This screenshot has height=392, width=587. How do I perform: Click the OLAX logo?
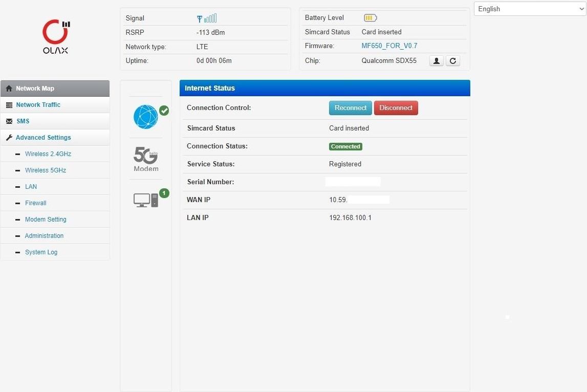(x=55, y=37)
